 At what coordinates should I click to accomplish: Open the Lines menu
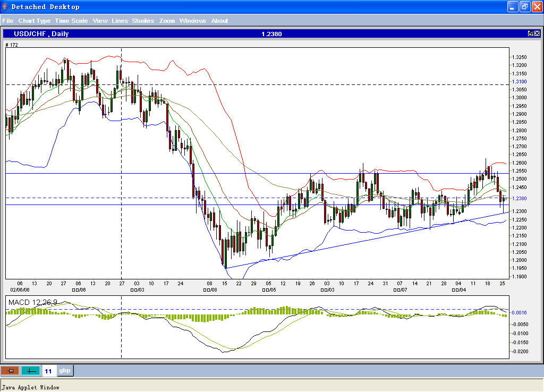point(120,21)
